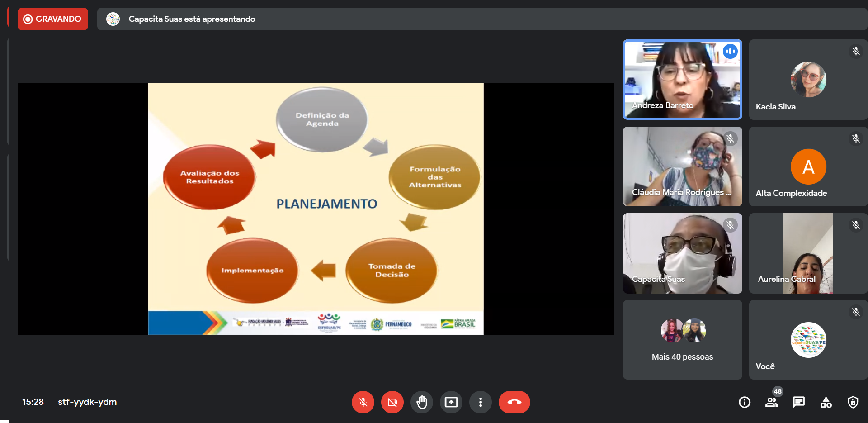Click the GRAVANDO recording indicator
Viewport: 868px width, 423px height.
click(53, 19)
